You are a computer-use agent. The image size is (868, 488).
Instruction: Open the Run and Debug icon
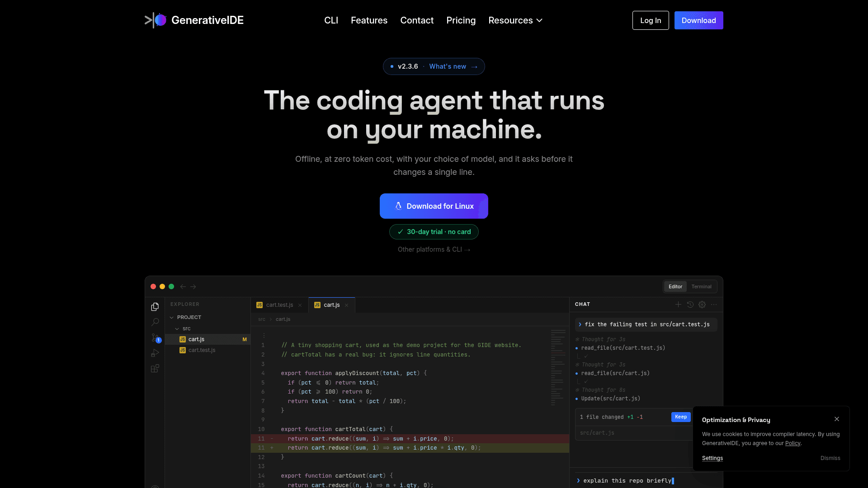tap(155, 353)
